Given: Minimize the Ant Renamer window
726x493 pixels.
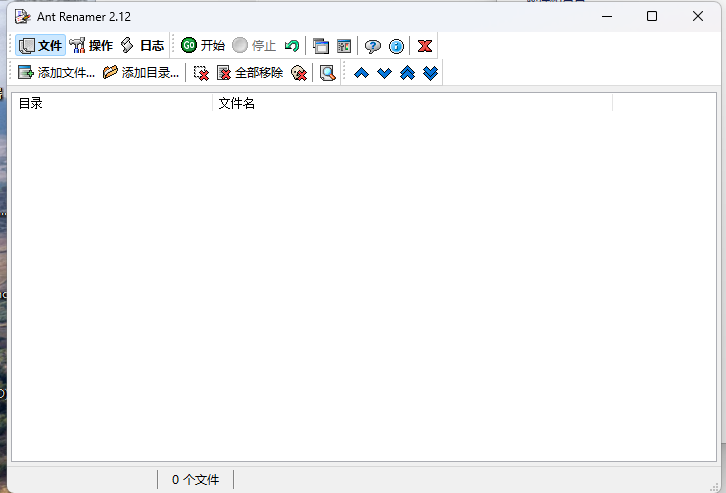Looking at the screenshot, I should (607, 17).
